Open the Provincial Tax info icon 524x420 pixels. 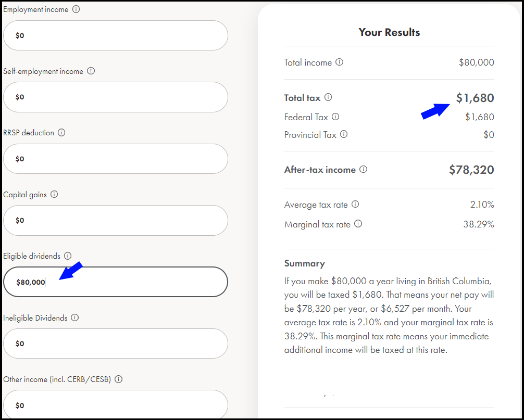(344, 134)
